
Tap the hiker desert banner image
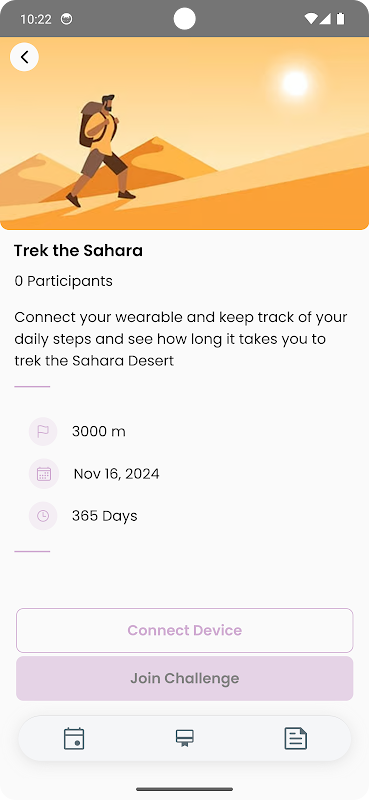pyautogui.click(x=184, y=133)
